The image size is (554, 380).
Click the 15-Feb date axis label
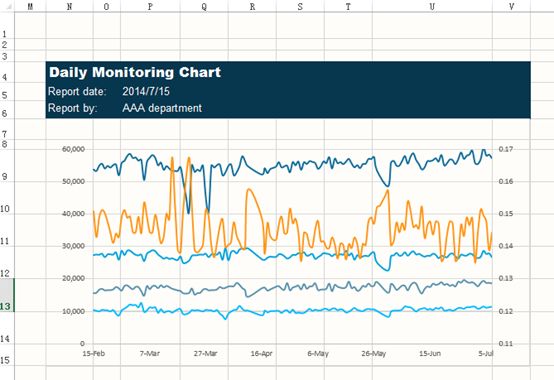94,353
